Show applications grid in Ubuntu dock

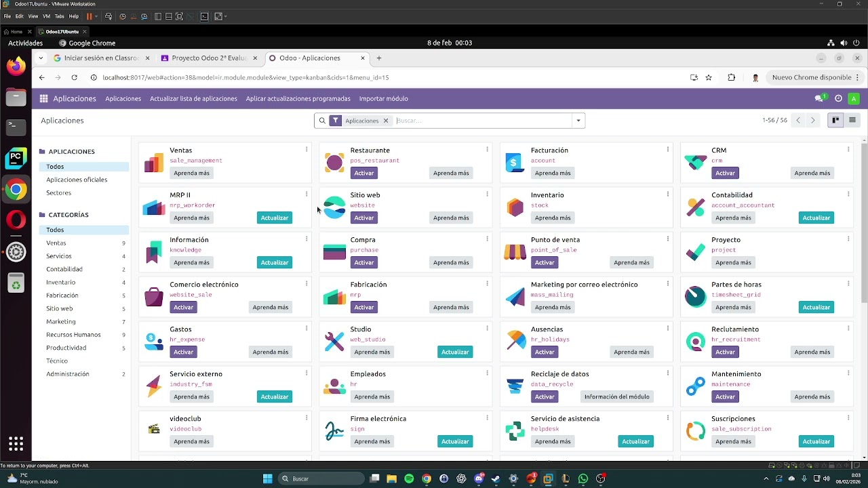coord(16,444)
